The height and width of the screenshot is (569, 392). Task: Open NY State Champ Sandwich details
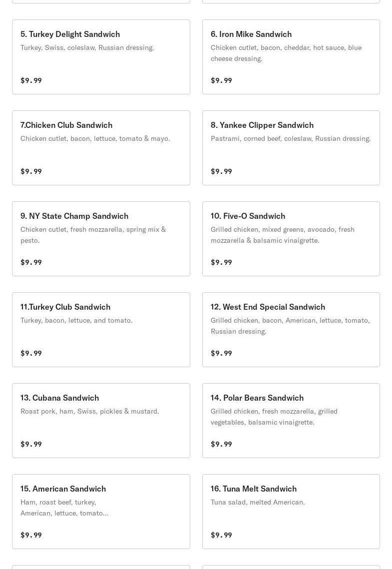point(74,216)
